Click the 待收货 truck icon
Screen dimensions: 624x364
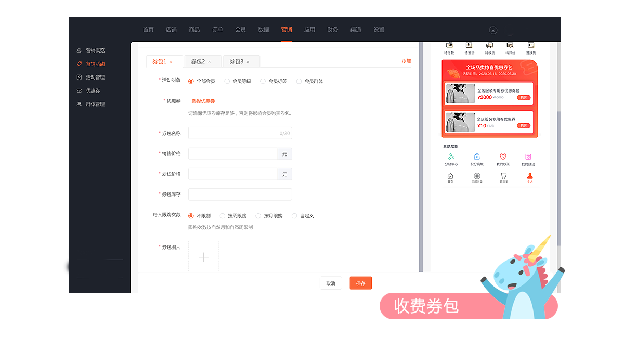[489, 45]
